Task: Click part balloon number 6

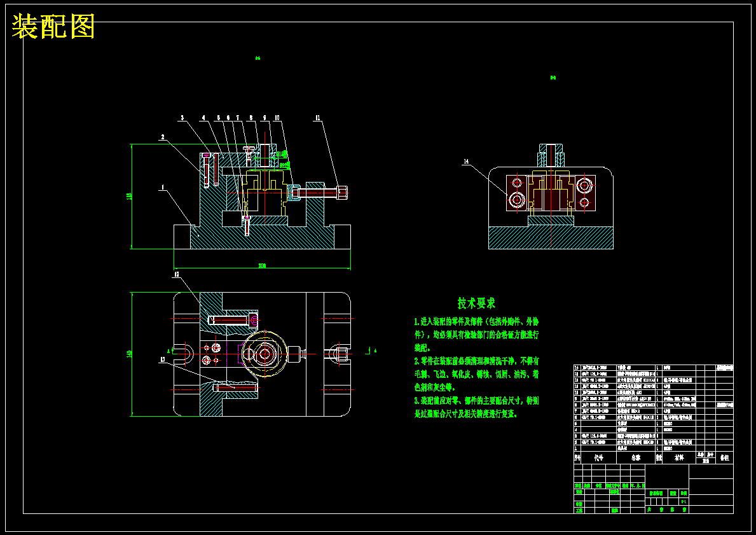Action: pos(228,117)
